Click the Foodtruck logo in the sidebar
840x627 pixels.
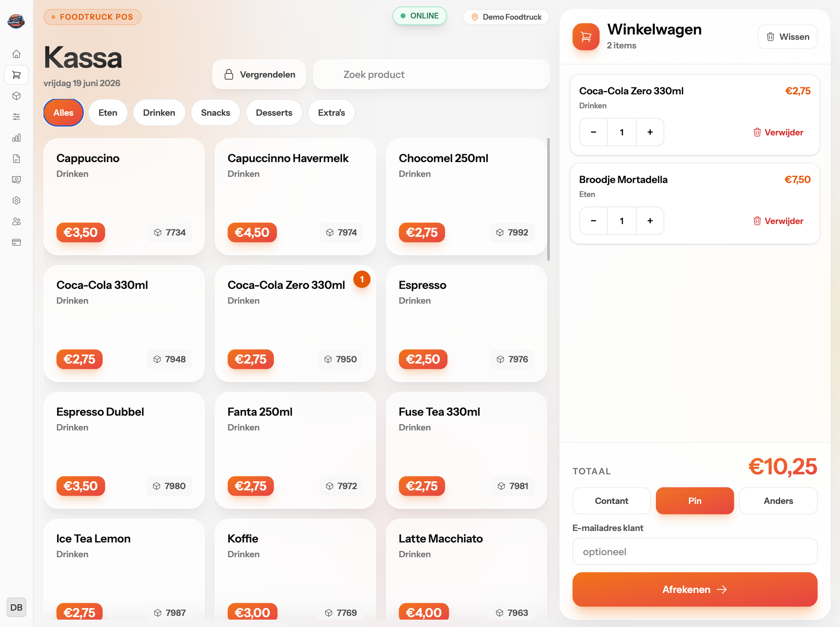16,21
